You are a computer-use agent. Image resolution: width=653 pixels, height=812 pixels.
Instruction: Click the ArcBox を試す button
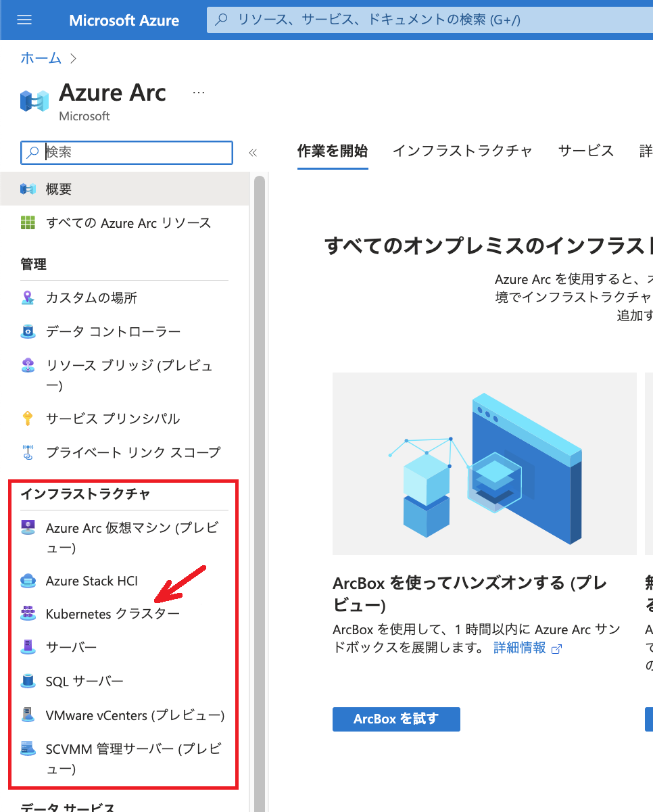coord(396,719)
